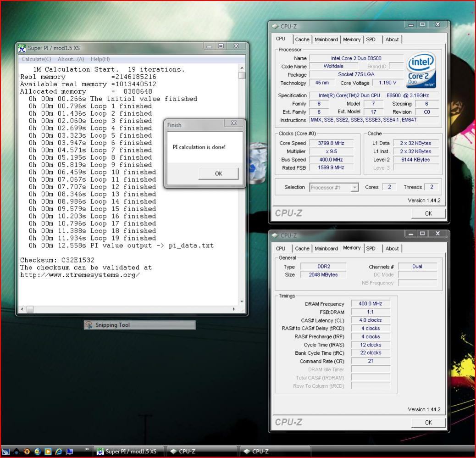Switch to Cache tab in lower CPU-Z window
This screenshot has height=458, width=476.
tap(302, 248)
